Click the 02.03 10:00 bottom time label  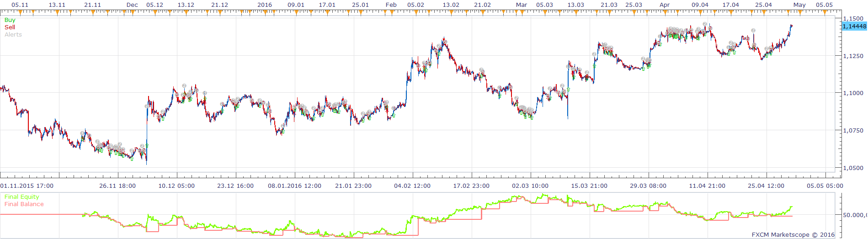[x=530, y=186]
